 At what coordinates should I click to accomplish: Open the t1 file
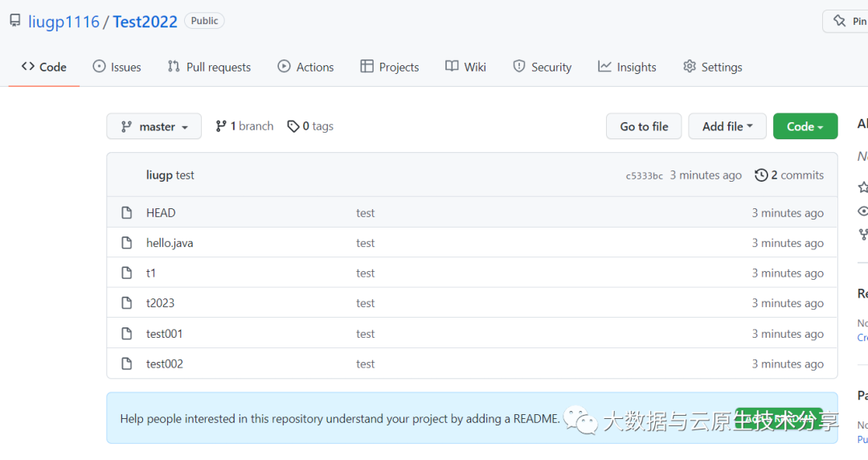150,273
